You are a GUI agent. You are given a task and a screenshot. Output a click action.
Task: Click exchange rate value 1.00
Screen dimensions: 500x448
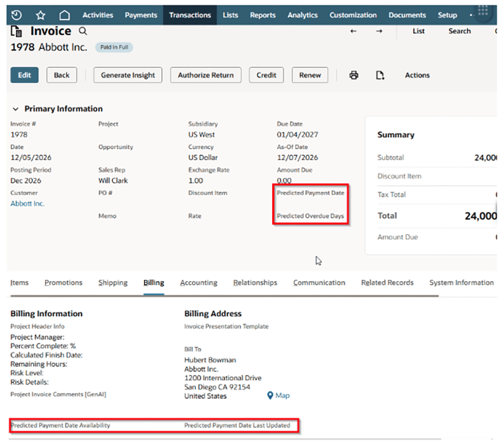point(195,180)
